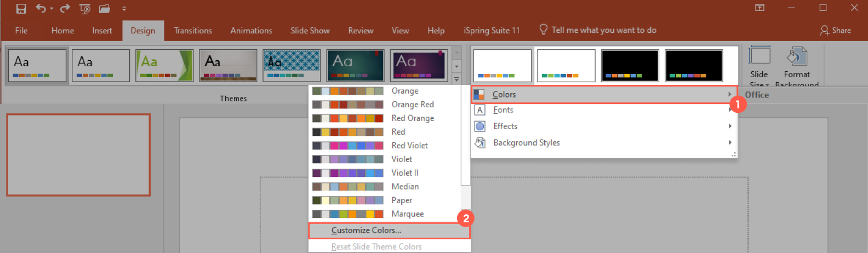Viewport: 868px width, 253px height.
Task: Click the Redo arrow icon
Action: [65, 8]
